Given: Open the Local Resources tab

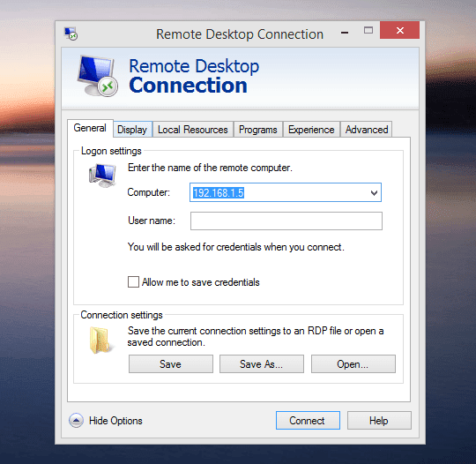Looking at the screenshot, I should 193,130.
